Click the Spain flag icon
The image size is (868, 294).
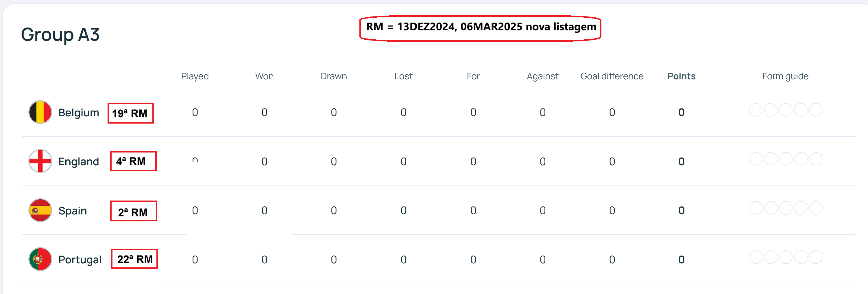[x=40, y=210]
